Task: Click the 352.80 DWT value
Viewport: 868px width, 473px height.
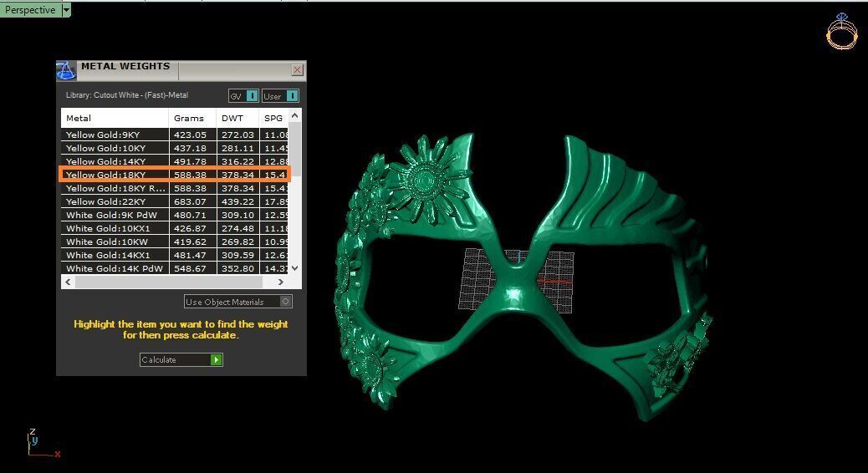Action: 237,267
